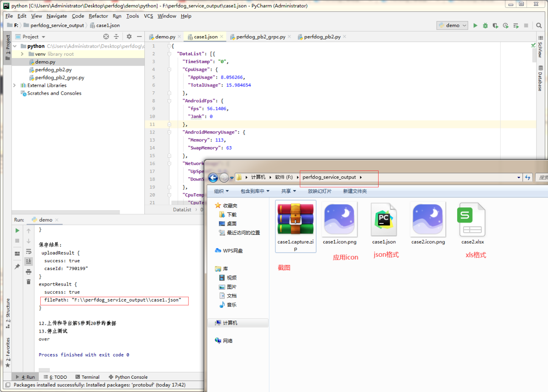The width and height of the screenshot is (548, 392).
Task: Clear run console with trash icon
Action: [28, 282]
